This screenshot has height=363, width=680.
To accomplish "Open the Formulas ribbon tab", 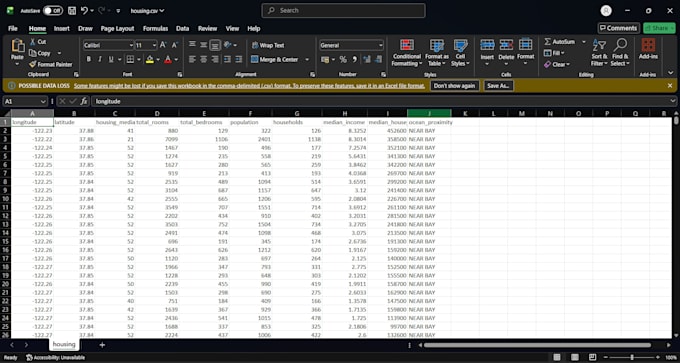I will [x=155, y=29].
